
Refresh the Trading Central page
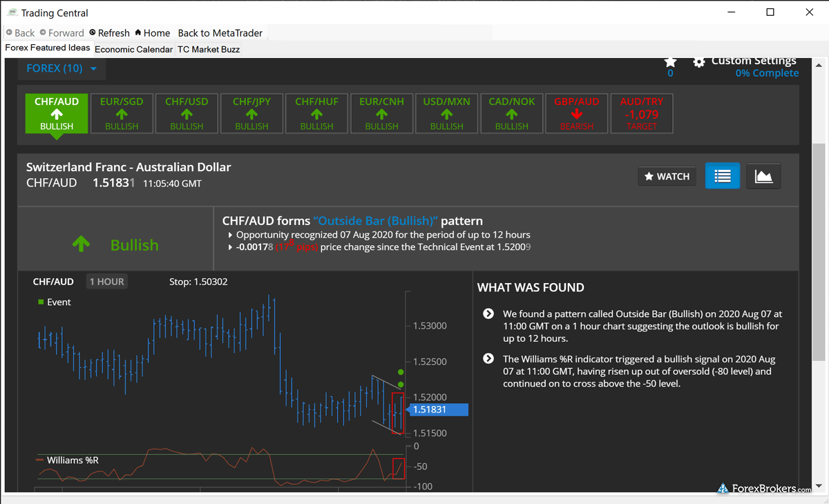[x=109, y=32]
